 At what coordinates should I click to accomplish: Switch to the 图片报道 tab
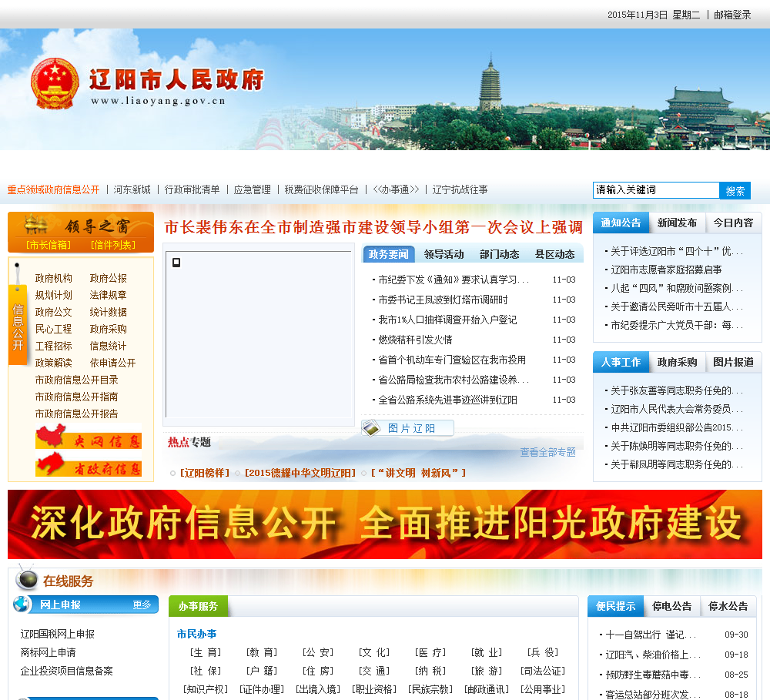pyautogui.click(x=733, y=362)
